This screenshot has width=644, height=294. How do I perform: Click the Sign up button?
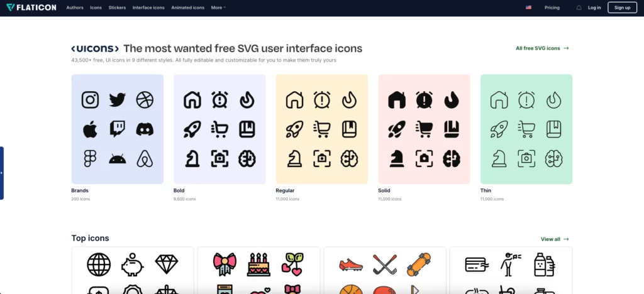tap(622, 8)
